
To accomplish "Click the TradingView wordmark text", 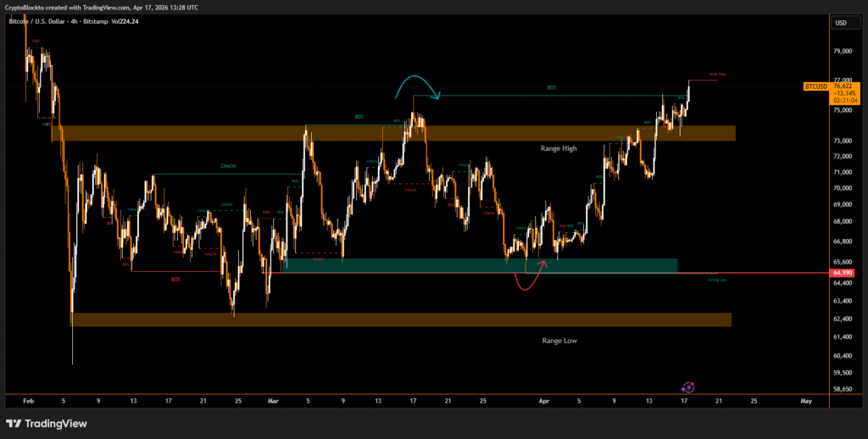I will point(58,423).
